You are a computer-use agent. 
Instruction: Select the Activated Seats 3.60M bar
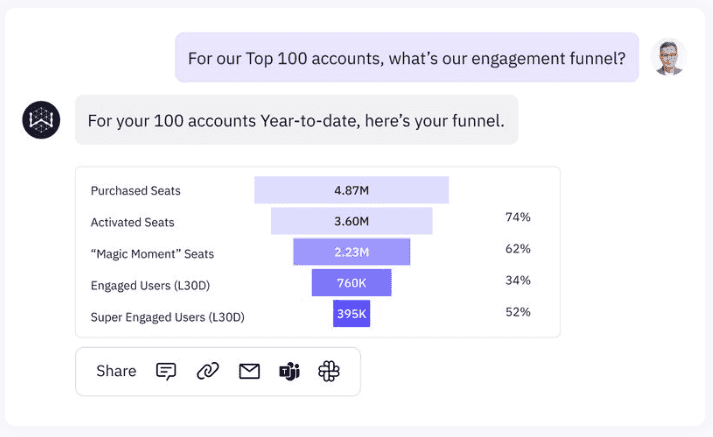tap(351, 221)
